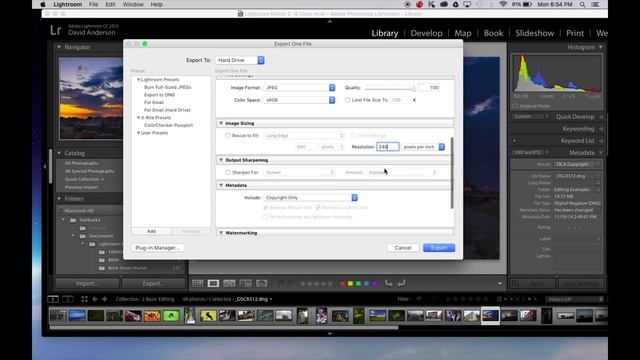Click the Resolution input field
This screenshot has width=640, height=360.
point(387,147)
